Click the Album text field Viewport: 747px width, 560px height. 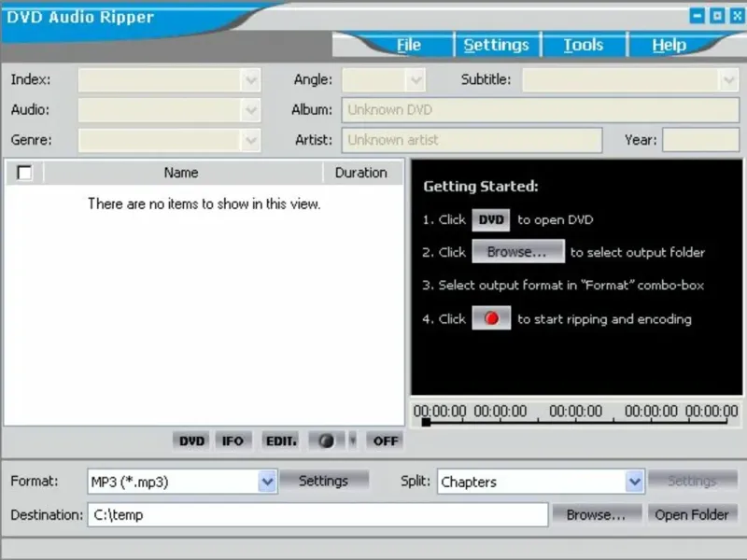541,110
